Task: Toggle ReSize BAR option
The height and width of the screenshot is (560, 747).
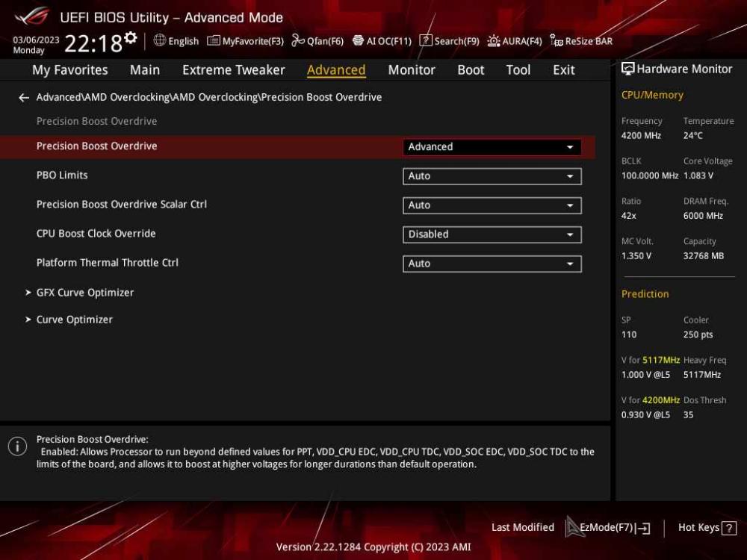Action: [580, 41]
